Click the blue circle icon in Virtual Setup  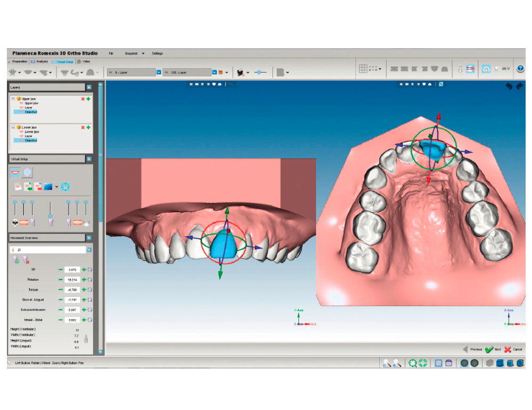coord(27,173)
